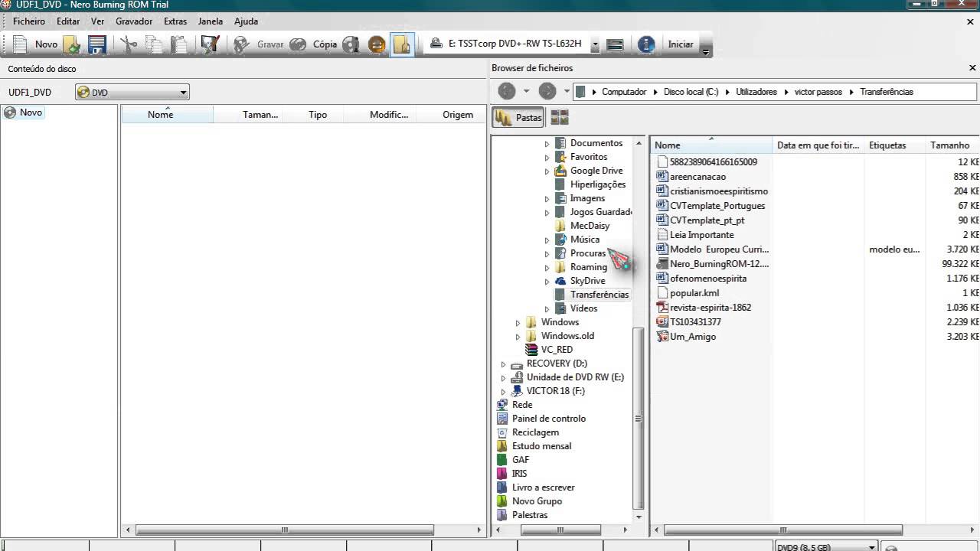Select the popular.kml file

tap(694, 293)
